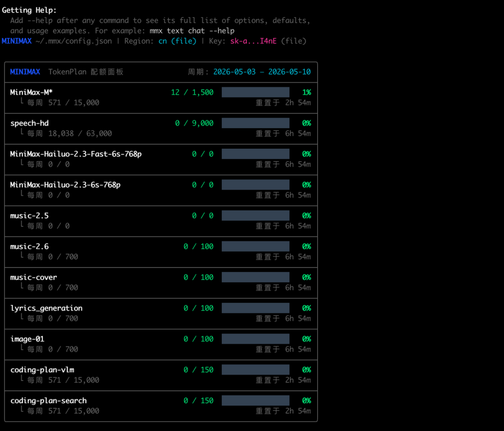Click the API key sk-a...I4nE

pyautogui.click(x=253, y=41)
